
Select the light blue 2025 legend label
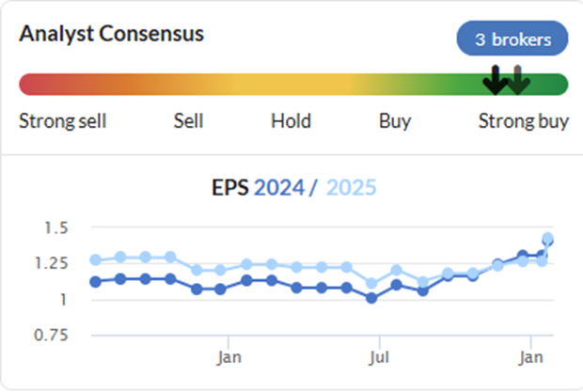351,187
